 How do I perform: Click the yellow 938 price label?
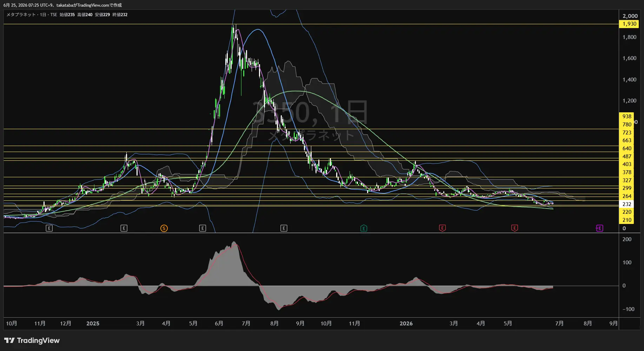[627, 117]
